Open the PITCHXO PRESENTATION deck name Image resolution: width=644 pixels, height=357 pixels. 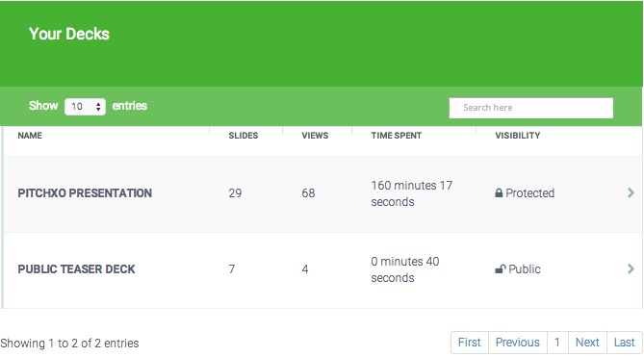click(x=85, y=193)
